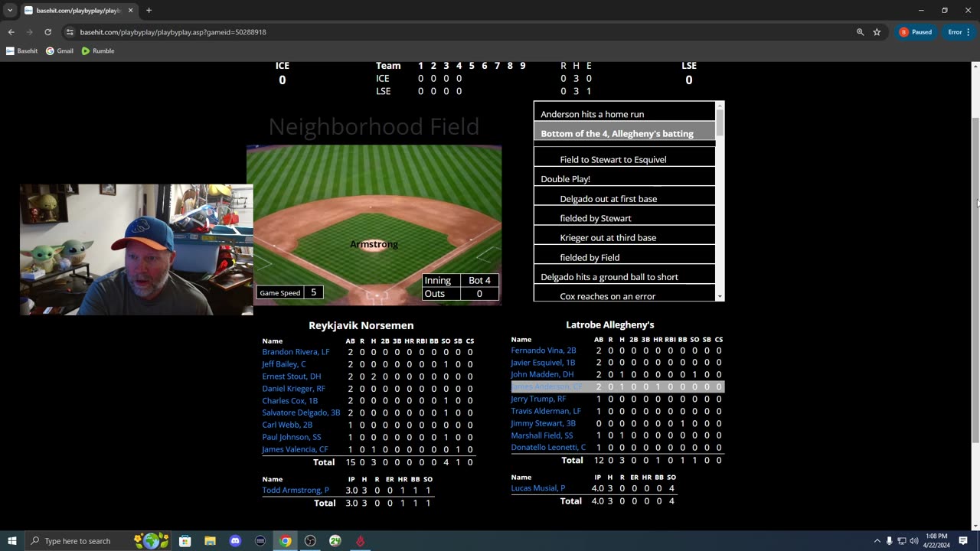Open Daniel Krieger, RF player link

pyautogui.click(x=293, y=389)
